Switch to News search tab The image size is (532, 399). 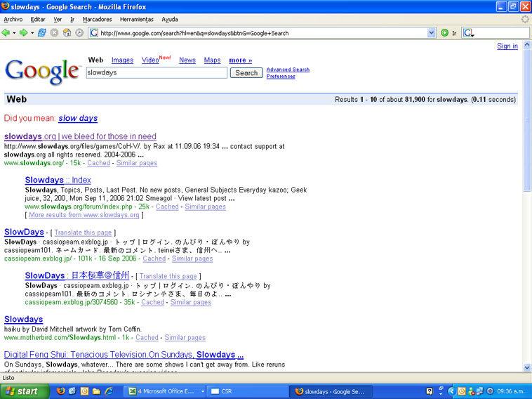(187, 60)
